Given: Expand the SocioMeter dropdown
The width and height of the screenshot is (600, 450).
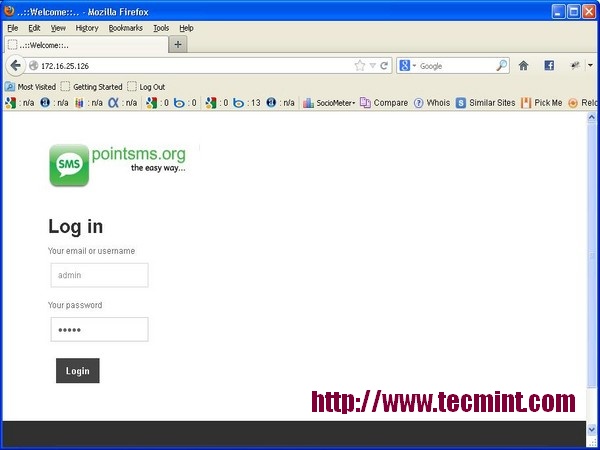Looking at the screenshot, I should coord(329,103).
